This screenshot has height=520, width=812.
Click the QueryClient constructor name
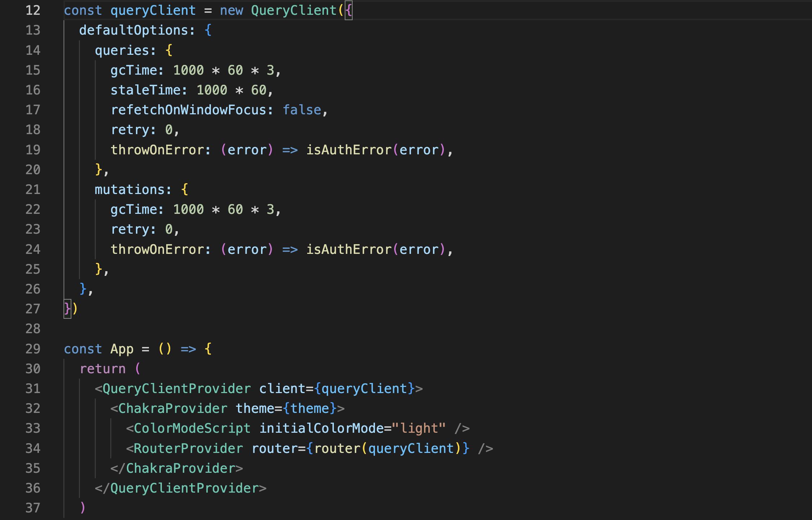pos(294,10)
